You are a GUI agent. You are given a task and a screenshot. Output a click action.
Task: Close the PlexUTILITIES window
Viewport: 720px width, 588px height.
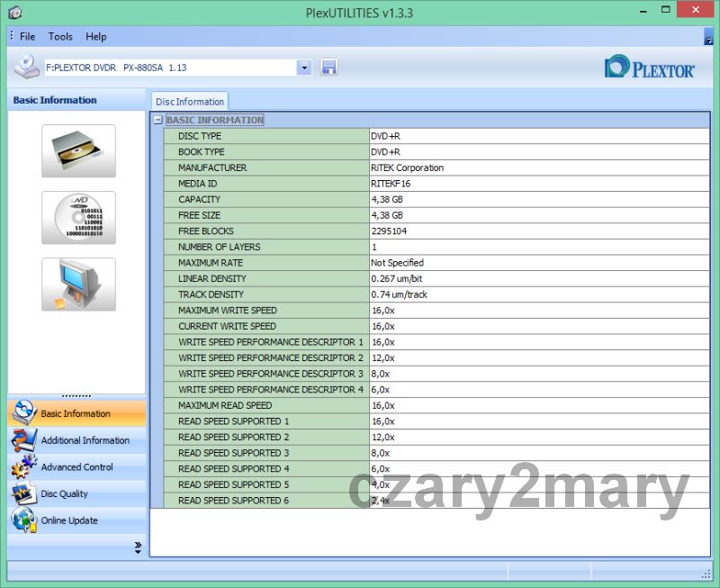(x=695, y=10)
